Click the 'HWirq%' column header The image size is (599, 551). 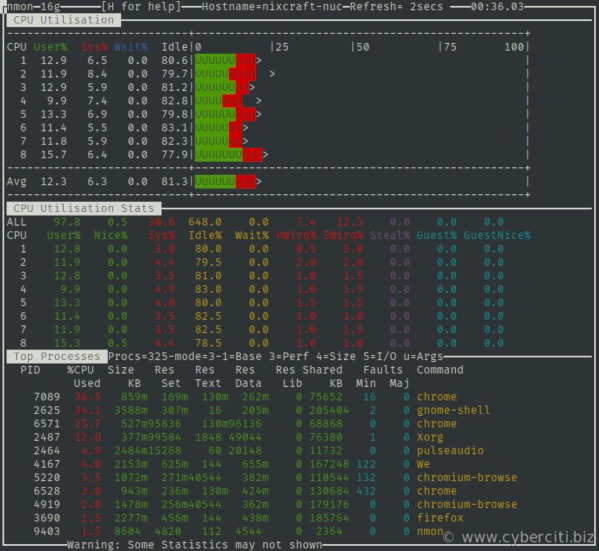(x=296, y=235)
